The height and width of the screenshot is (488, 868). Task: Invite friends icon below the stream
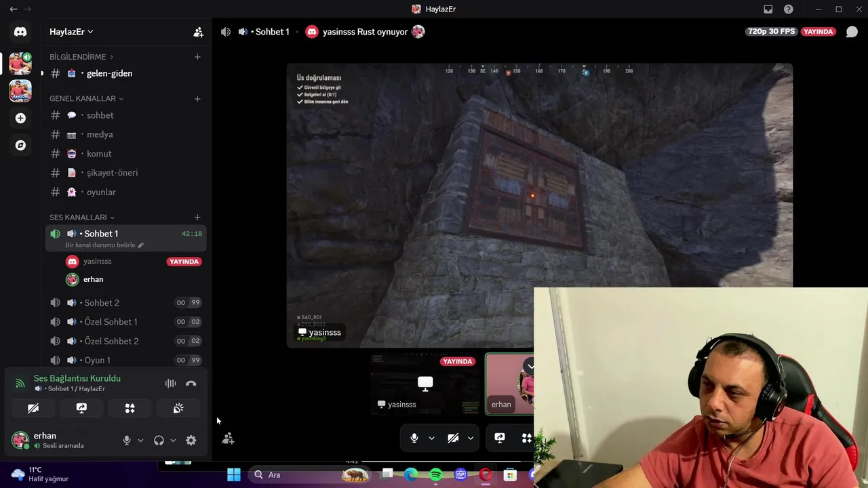point(228,439)
